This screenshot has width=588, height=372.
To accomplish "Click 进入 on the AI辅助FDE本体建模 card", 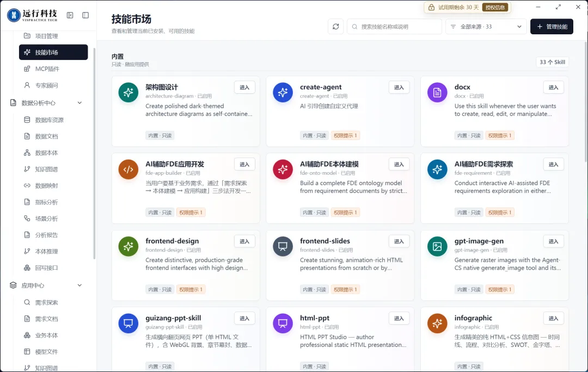I will 399,164.
